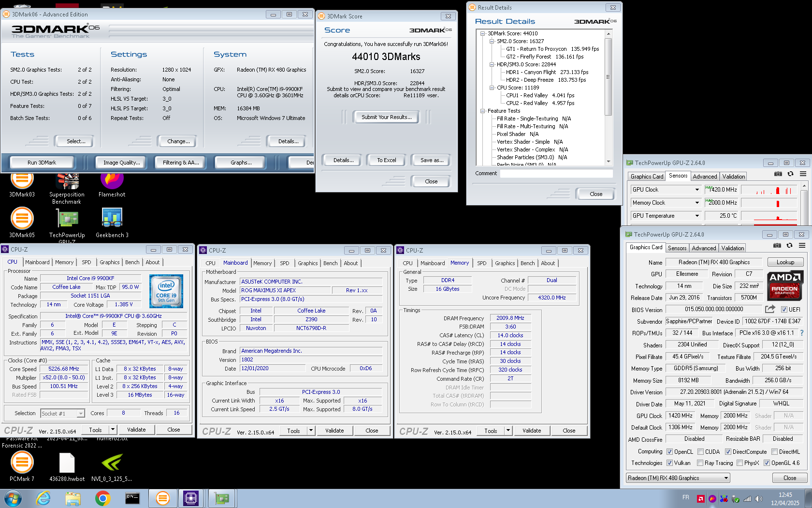The image size is (812, 508).
Task: Open Radeon RX 480 Graphics GPU selector dropdown
Action: [678, 478]
